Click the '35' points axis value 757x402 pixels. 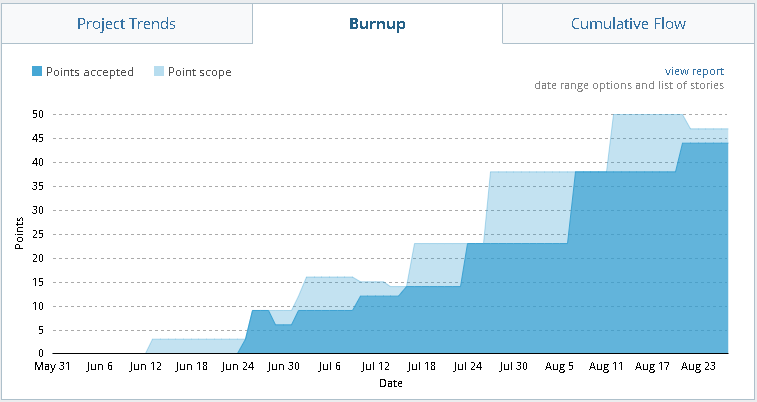pos(38,186)
